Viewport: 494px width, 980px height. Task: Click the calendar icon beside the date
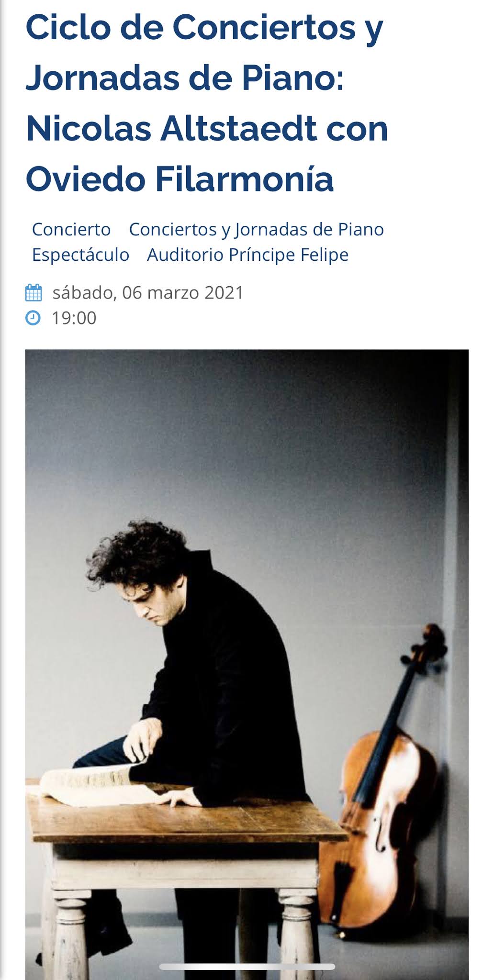point(34,292)
